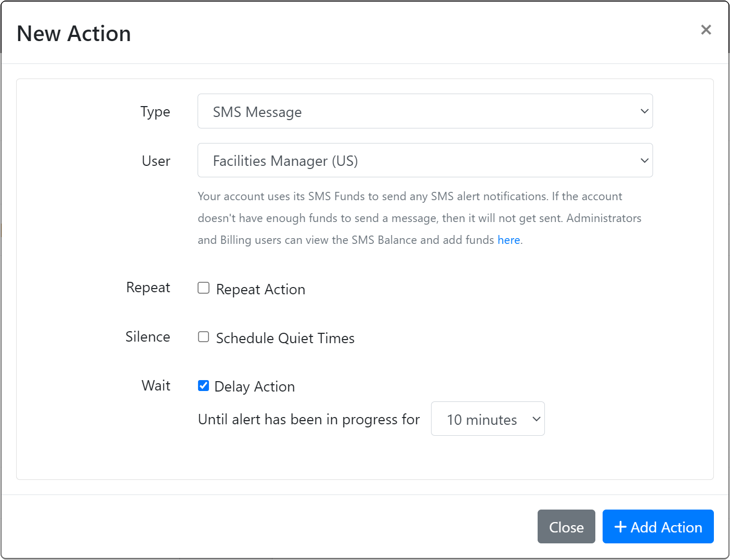Open the Type dropdown showing SMS Message

(416, 111)
